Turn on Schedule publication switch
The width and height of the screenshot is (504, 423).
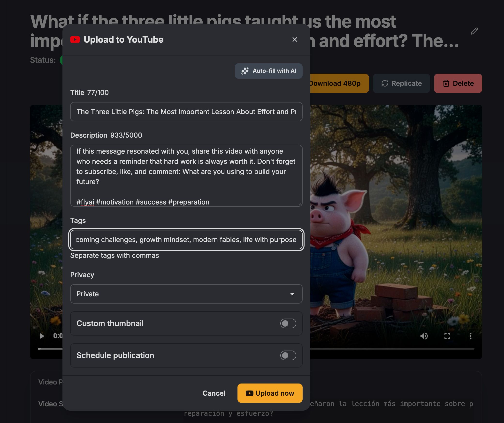[288, 355]
